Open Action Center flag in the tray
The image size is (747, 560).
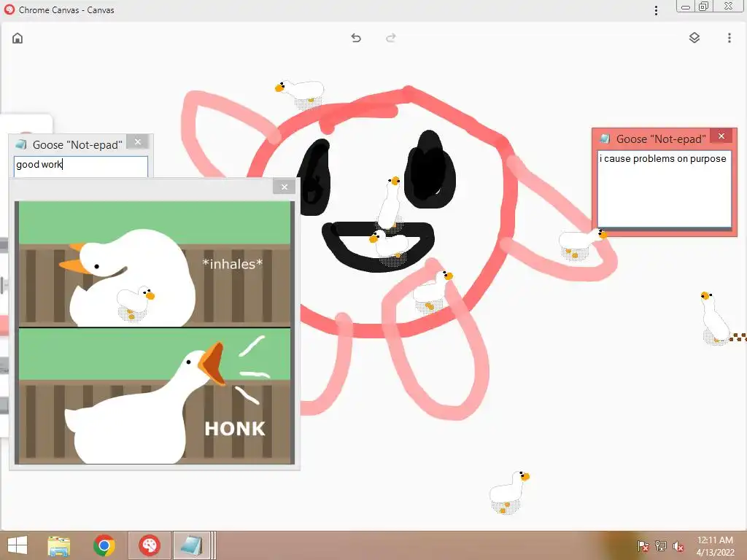pyautogui.click(x=643, y=546)
